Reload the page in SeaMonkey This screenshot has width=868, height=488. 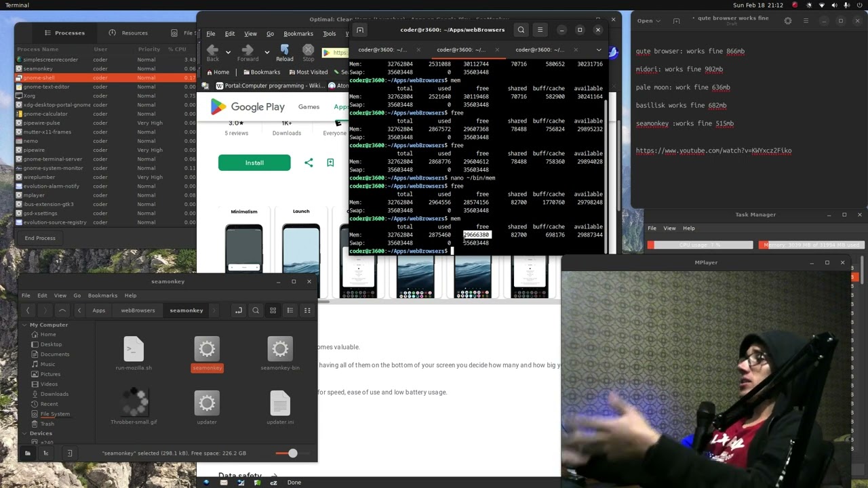click(x=285, y=53)
